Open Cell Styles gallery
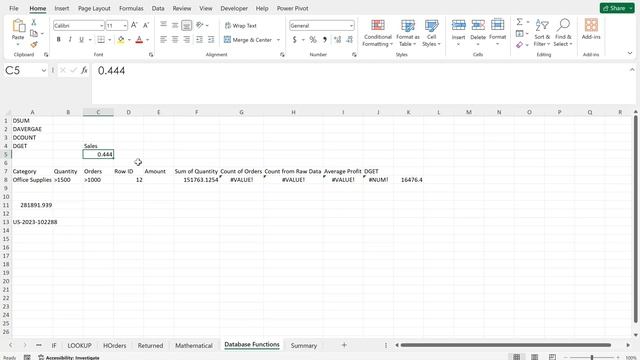 (431, 33)
